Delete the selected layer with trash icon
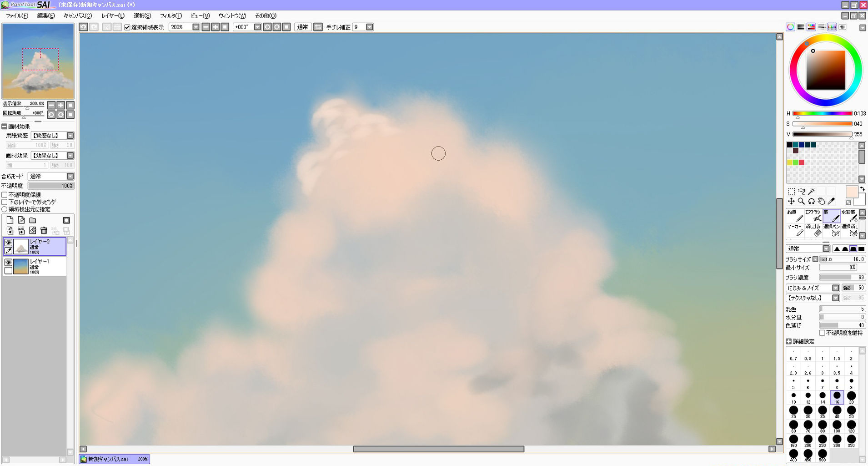 point(44,231)
